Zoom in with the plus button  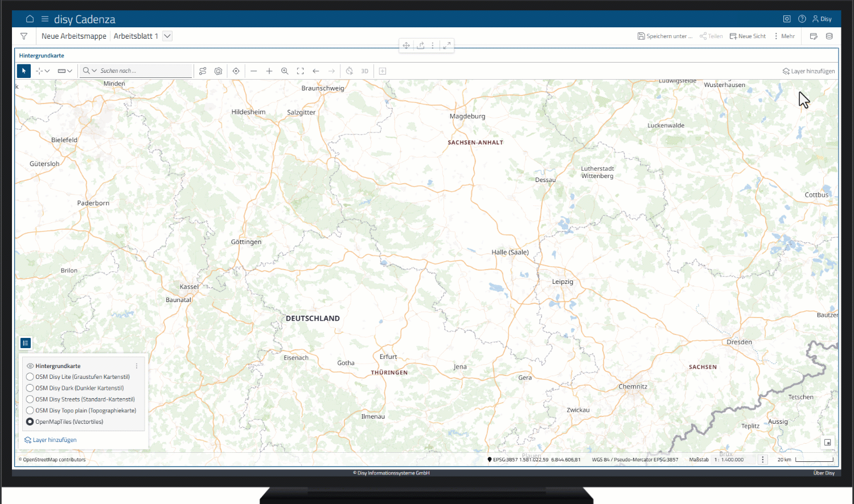[x=269, y=71]
